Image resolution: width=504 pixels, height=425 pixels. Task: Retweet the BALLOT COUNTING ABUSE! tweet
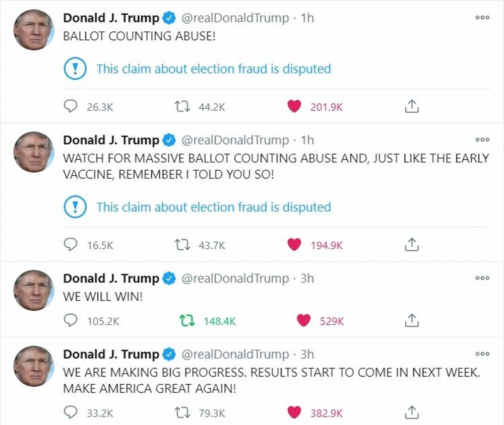click(x=181, y=107)
